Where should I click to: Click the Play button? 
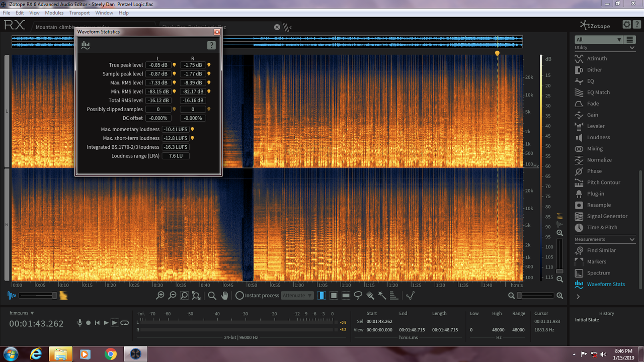[x=106, y=323]
